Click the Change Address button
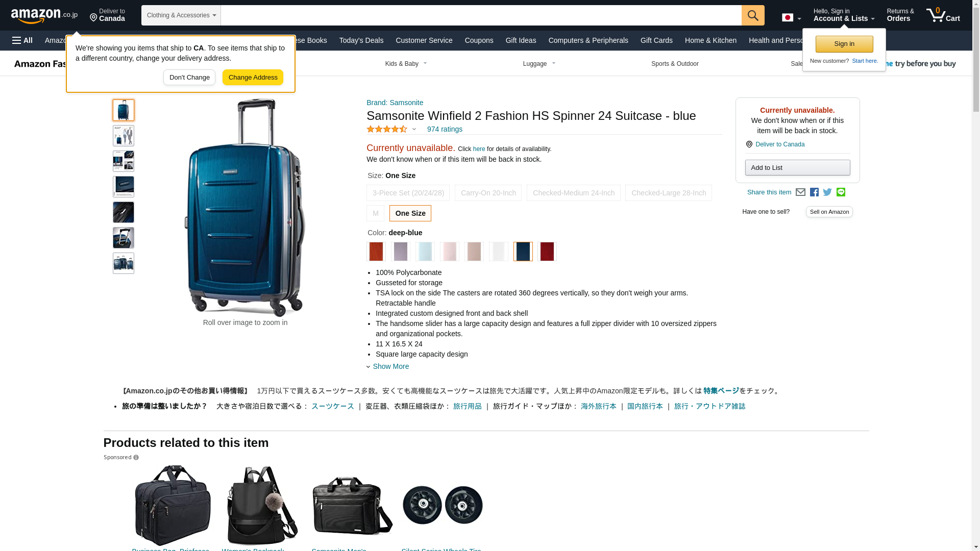 253,78
